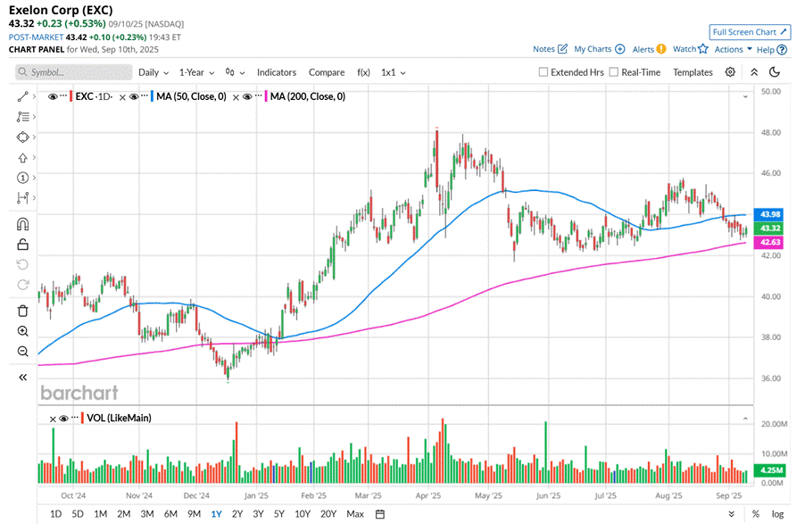The width and height of the screenshot is (805, 532).
Task: Open the 1x1 layout dropdown
Action: click(394, 72)
